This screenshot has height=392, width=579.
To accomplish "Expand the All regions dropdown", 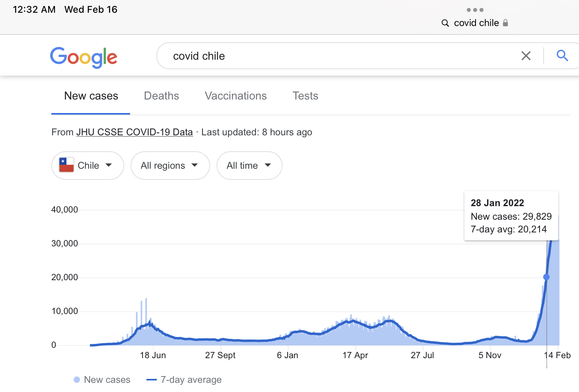I will pos(170,166).
